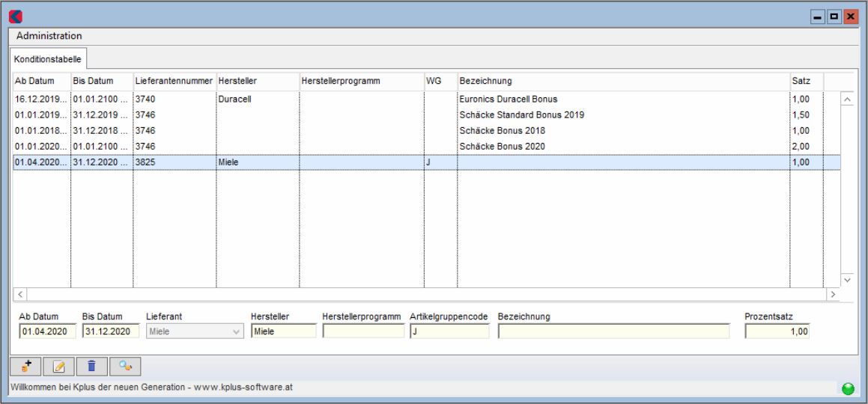
Task: Click the 01.04.2020 Ab Datum table cell
Action: point(41,162)
